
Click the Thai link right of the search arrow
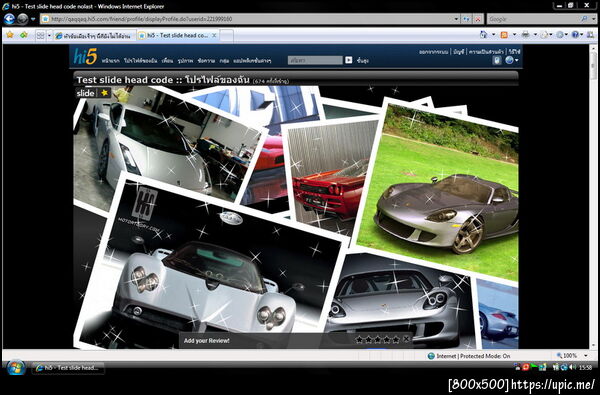(x=362, y=60)
